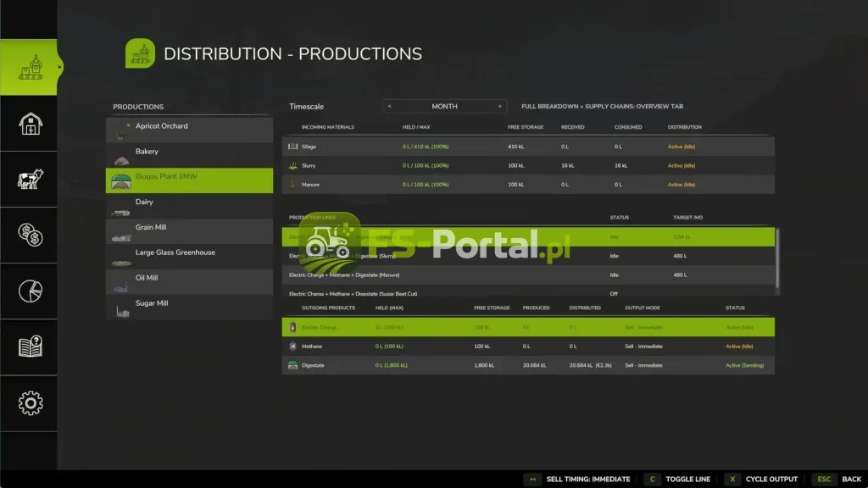Select Digestate (Manure) production line
The image size is (868, 488).
[528, 275]
